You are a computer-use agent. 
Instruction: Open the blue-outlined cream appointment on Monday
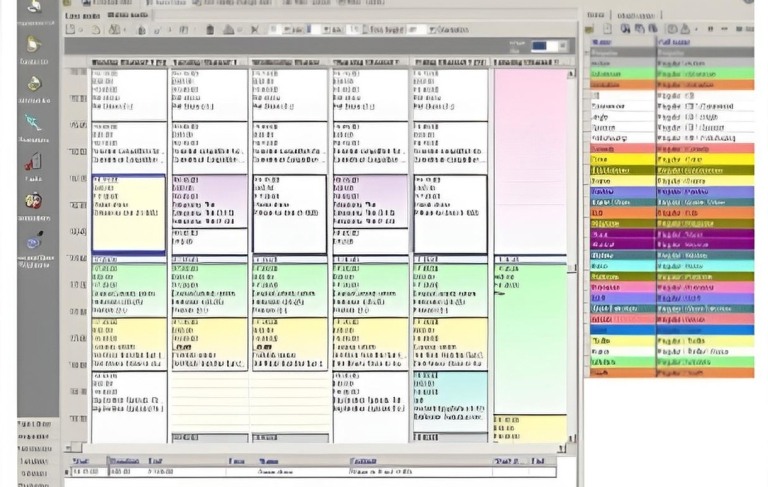point(129,214)
